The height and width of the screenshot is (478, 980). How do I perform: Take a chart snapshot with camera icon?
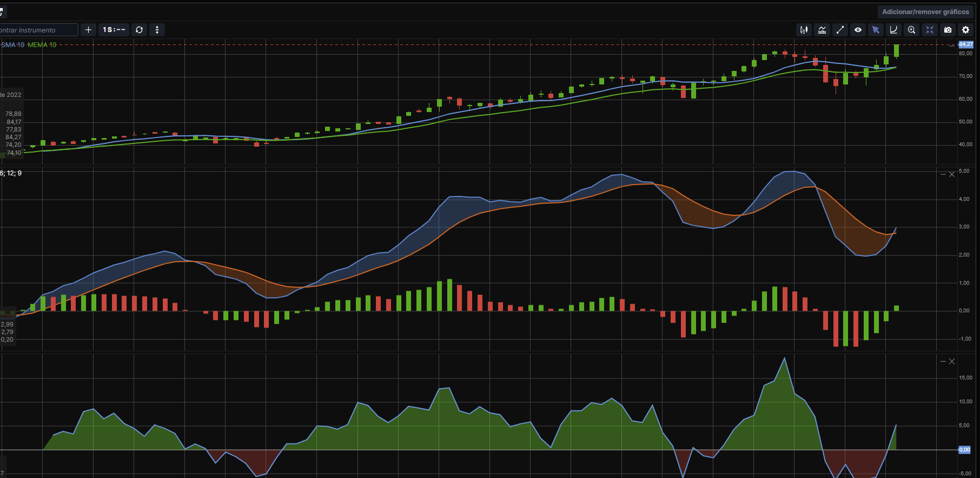(x=948, y=30)
